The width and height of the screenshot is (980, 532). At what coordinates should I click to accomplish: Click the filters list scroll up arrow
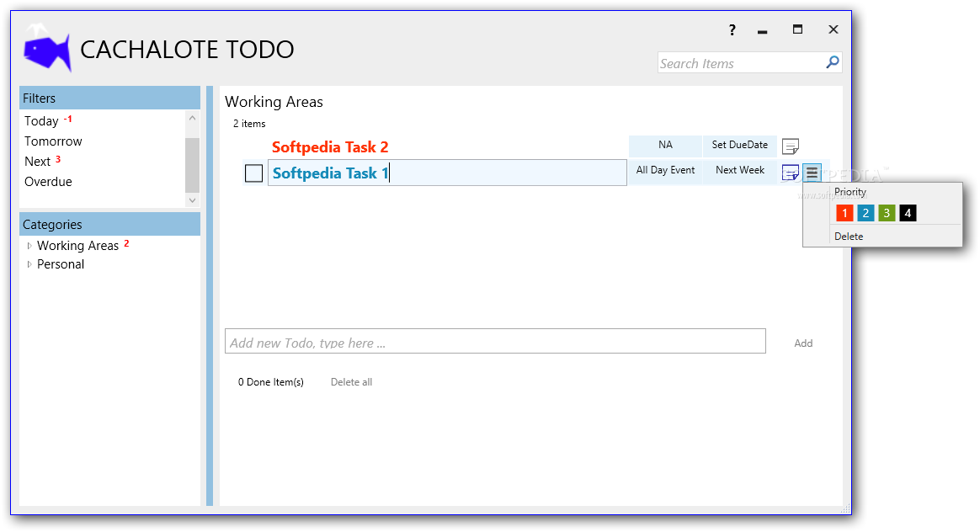[x=193, y=118]
